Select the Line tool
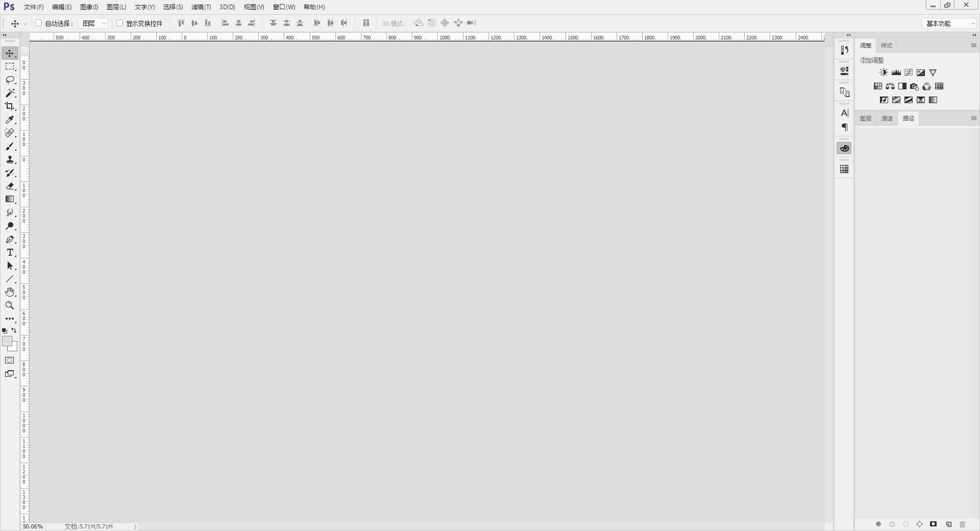 tap(10, 279)
